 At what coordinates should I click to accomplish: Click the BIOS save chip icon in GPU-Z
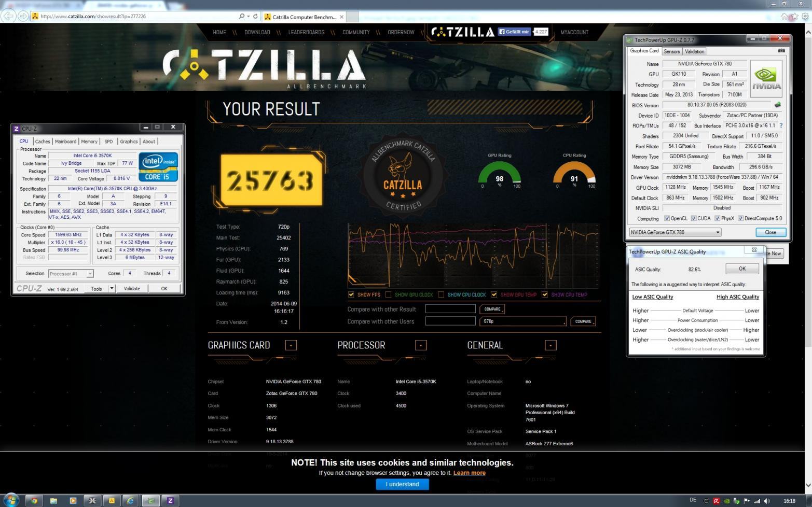click(x=777, y=105)
